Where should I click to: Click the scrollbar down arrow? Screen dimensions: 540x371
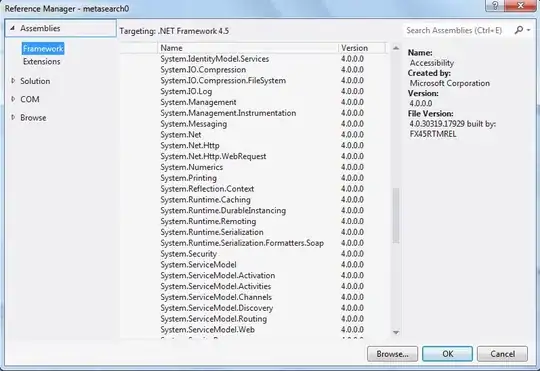pos(396,332)
